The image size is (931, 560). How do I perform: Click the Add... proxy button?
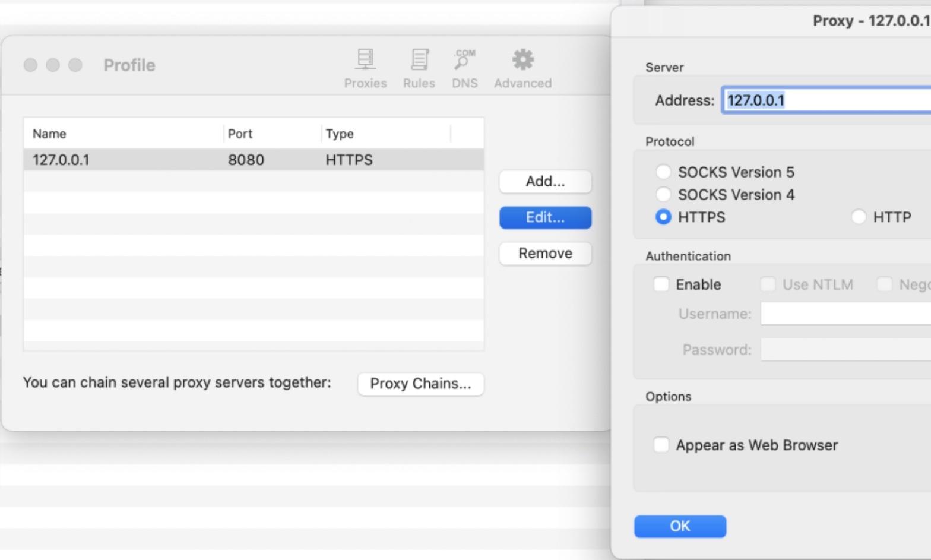pyautogui.click(x=545, y=182)
